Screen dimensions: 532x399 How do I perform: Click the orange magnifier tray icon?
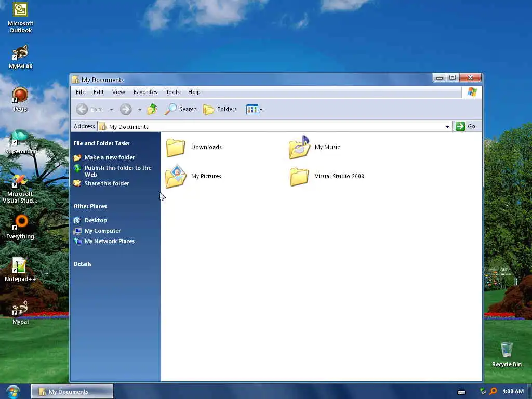(x=494, y=391)
